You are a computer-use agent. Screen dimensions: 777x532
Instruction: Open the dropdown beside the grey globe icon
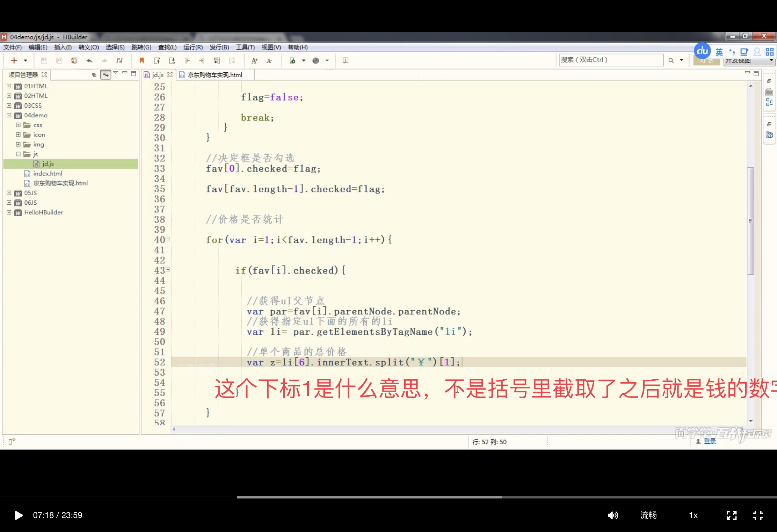[x=327, y=60]
